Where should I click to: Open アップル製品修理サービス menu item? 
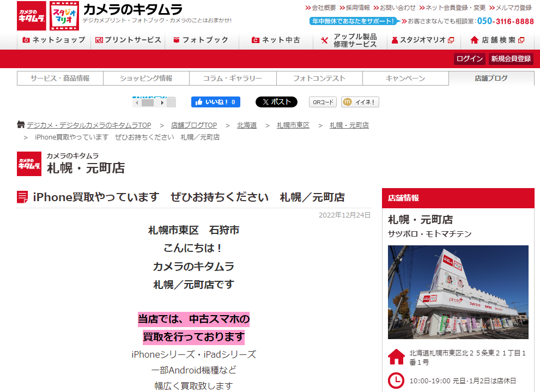pos(350,40)
